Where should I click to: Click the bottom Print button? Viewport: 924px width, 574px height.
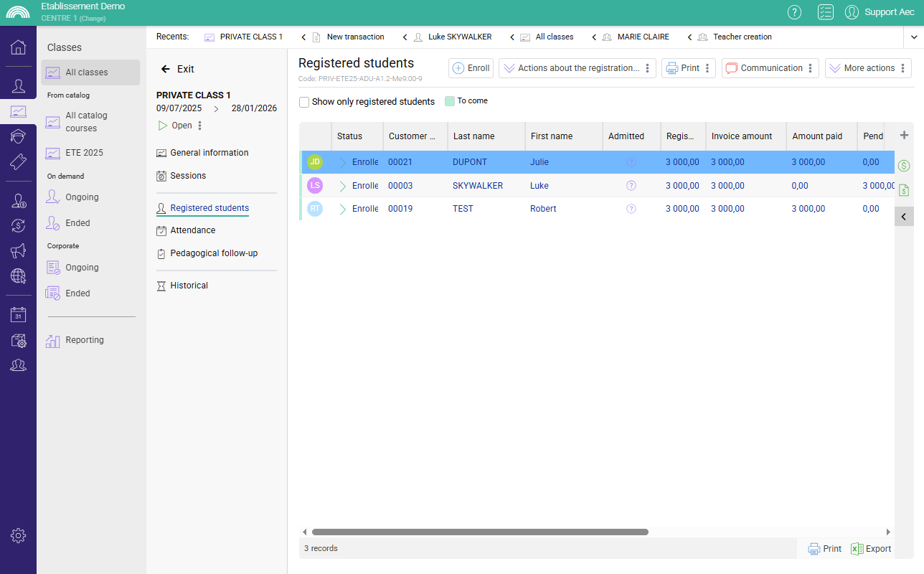click(825, 549)
